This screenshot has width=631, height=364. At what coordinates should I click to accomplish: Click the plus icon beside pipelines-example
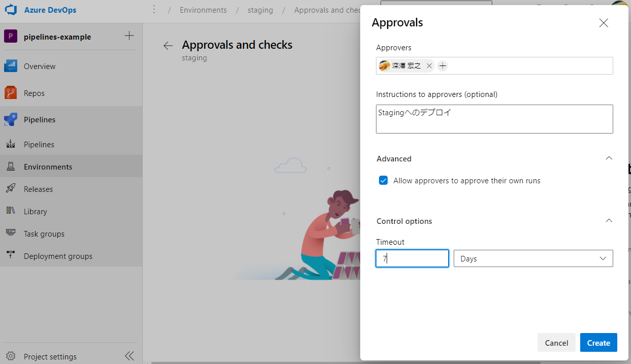coord(129,36)
